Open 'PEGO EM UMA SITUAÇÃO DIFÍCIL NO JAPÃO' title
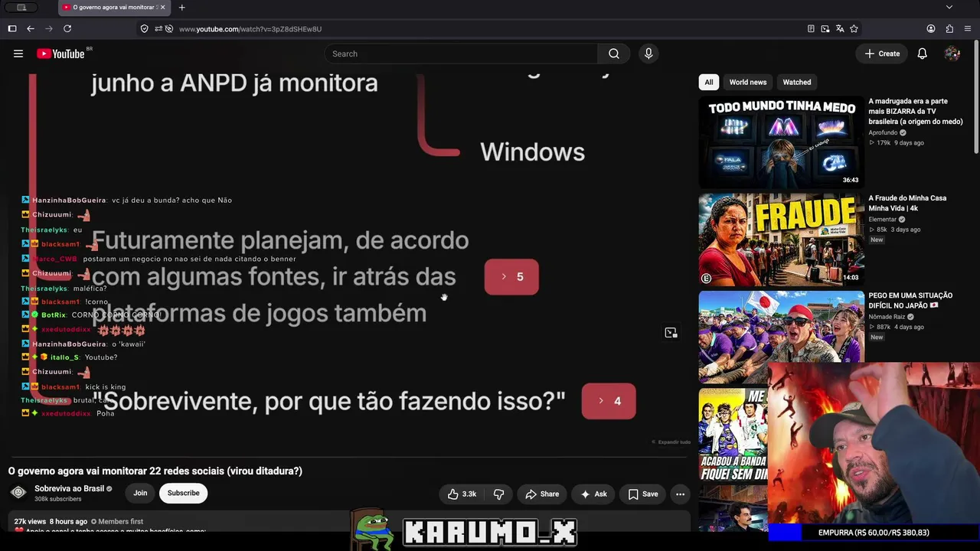The width and height of the screenshot is (980, 551). tap(910, 300)
